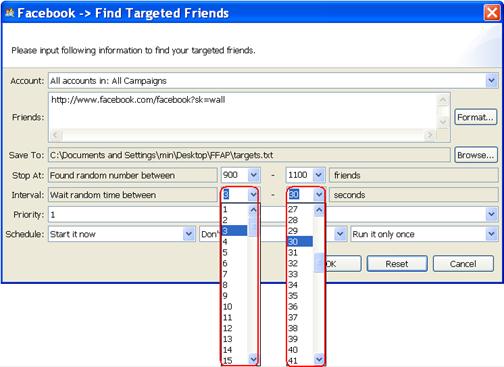Viewport: 504px width, 367px height.
Task: Click the Save To path field
Action: 249,155
